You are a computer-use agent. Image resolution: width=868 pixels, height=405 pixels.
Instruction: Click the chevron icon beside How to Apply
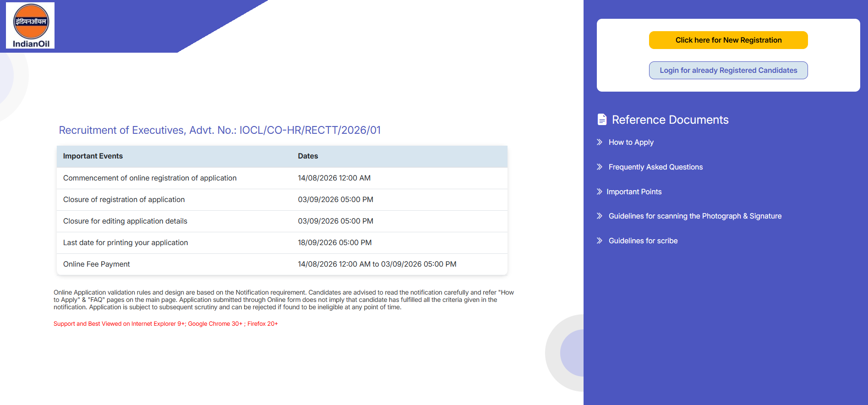tap(600, 142)
